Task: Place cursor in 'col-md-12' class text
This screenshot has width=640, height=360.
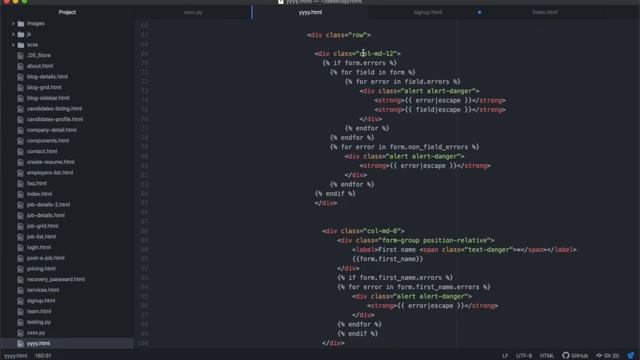Action: tap(378, 53)
